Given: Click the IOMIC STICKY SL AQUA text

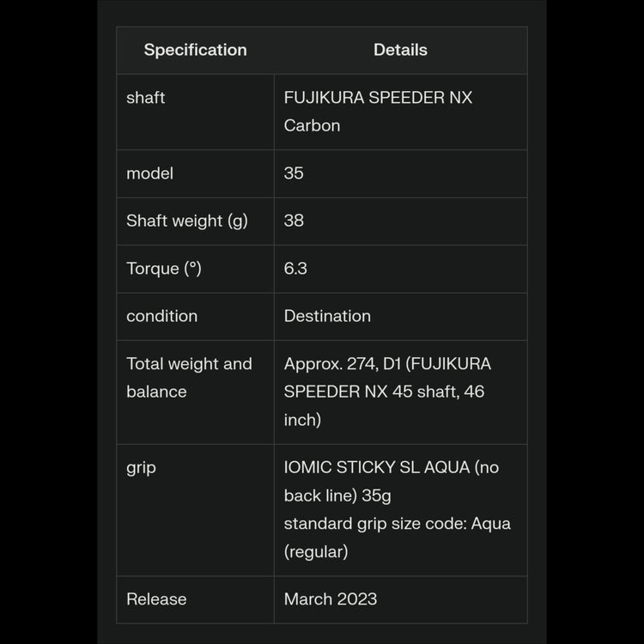Looking at the screenshot, I should point(377,468).
